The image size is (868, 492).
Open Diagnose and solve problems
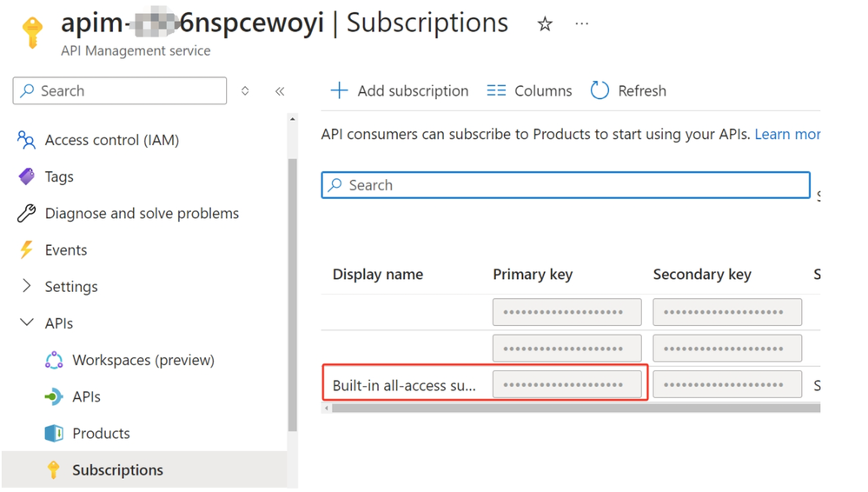point(142,213)
